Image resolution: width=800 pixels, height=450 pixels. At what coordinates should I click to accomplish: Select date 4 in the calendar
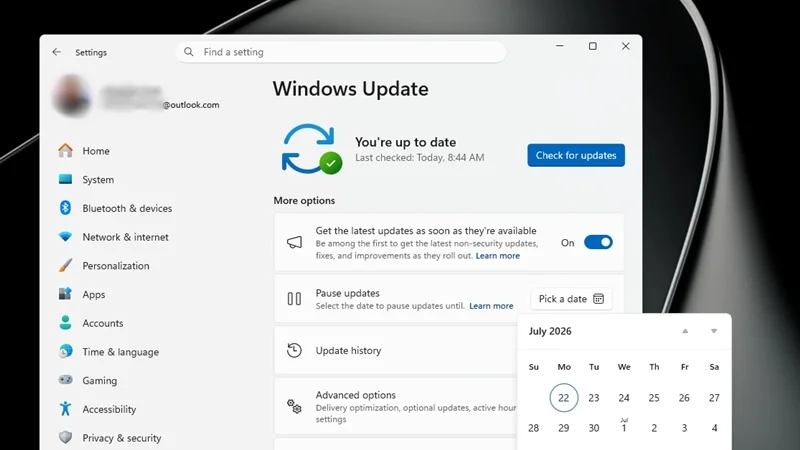click(714, 428)
